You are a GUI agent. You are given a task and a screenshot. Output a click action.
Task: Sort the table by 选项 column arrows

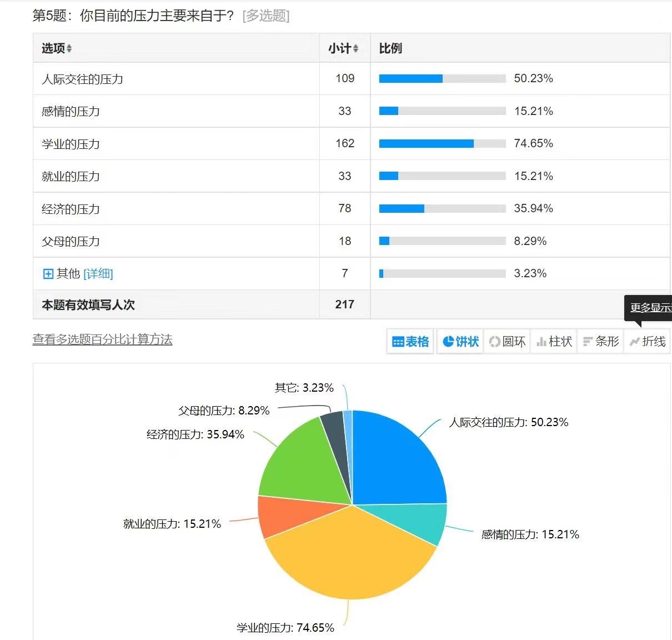(x=69, y=49)
